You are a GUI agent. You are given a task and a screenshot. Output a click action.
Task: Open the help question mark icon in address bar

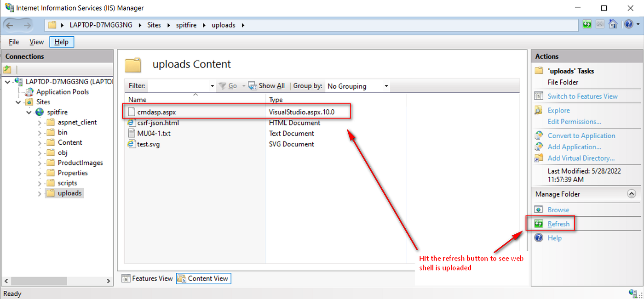(628, 24)
